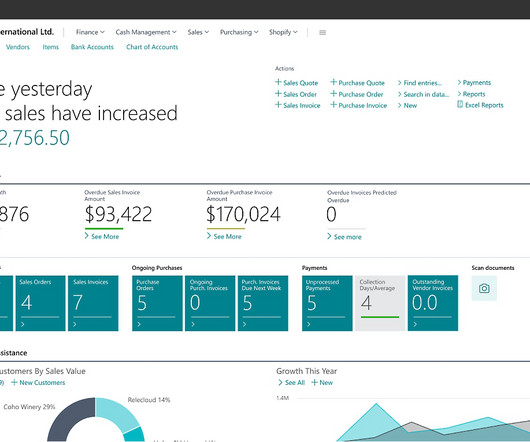Click the 0 predicted overdue value
The width and height of the screenshot is (530, 442).
point(331,214)
